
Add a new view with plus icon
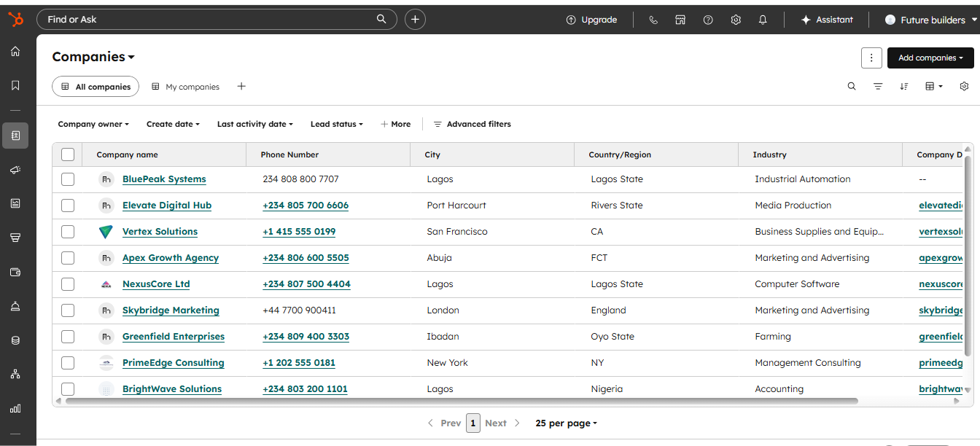[x=241, y=86]
